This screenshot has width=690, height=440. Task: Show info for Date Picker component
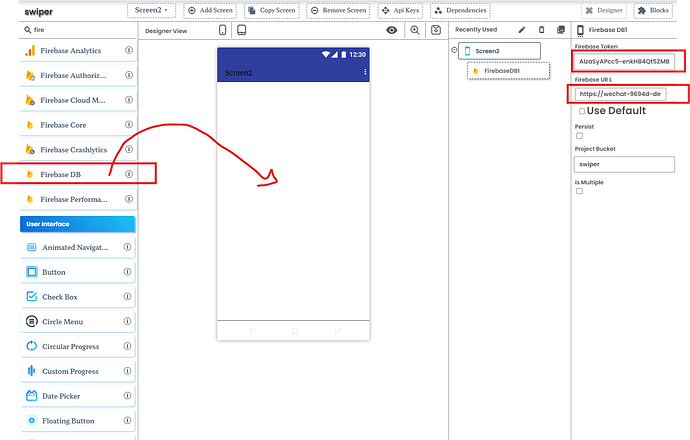tap(127, 396)
